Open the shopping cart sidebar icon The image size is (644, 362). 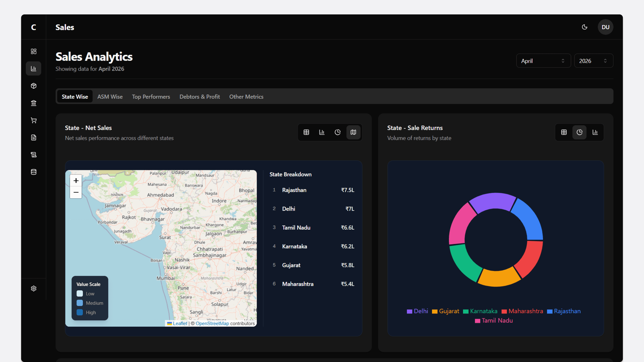(34, 120)
